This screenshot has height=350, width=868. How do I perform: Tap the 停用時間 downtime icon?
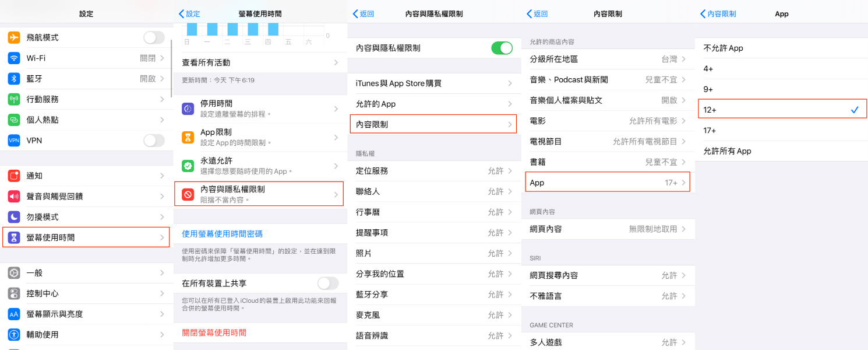188,108
